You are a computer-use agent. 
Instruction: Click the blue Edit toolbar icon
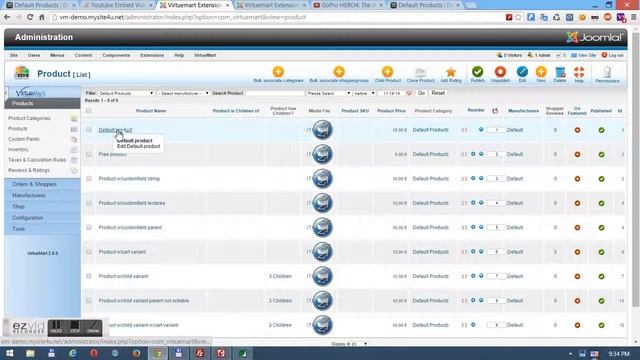(522, 72)
